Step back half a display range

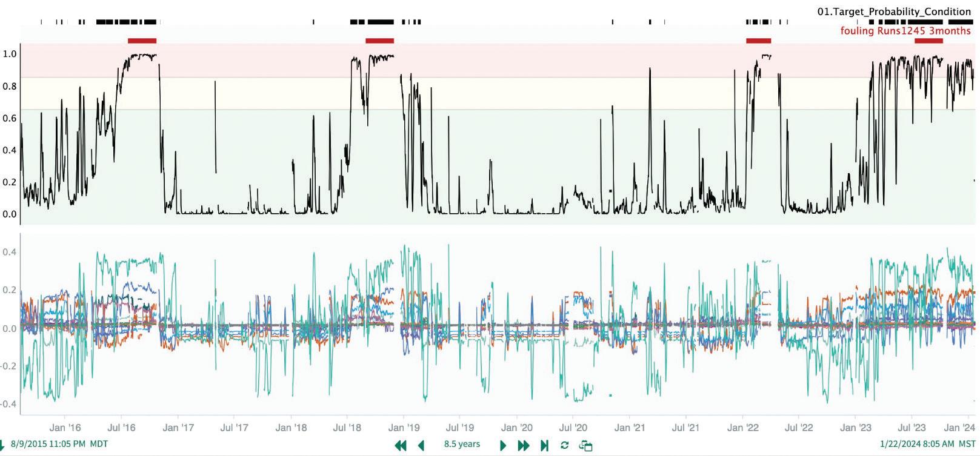pyautogui.click(x=422, y=446)
